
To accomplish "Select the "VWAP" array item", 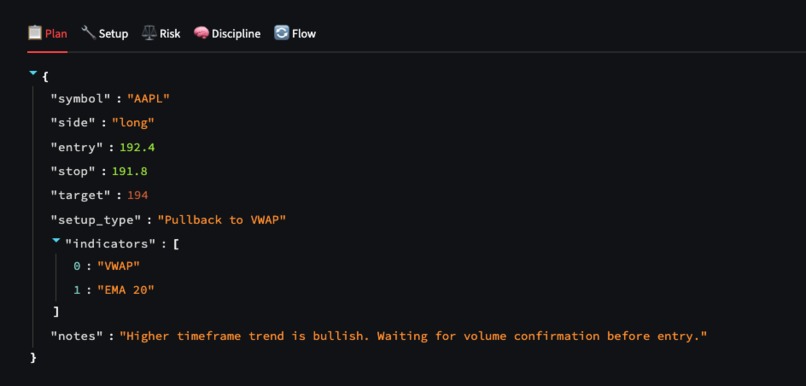I will (x=118, y=266).
